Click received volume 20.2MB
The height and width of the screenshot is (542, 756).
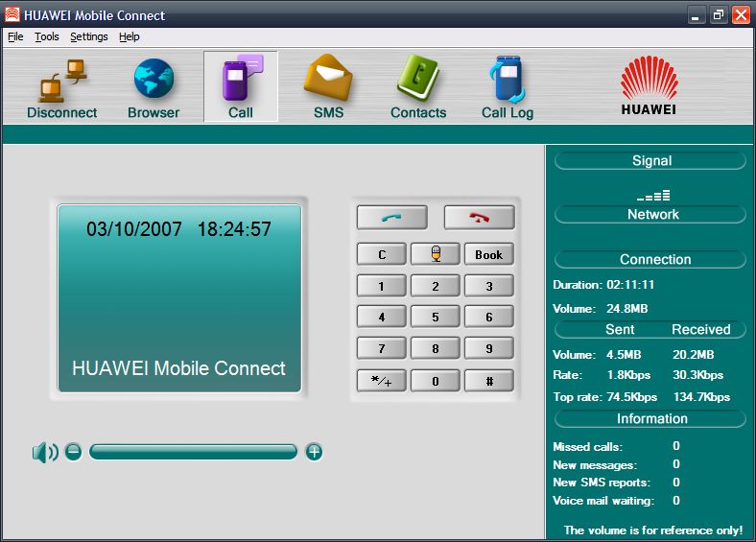694,354
